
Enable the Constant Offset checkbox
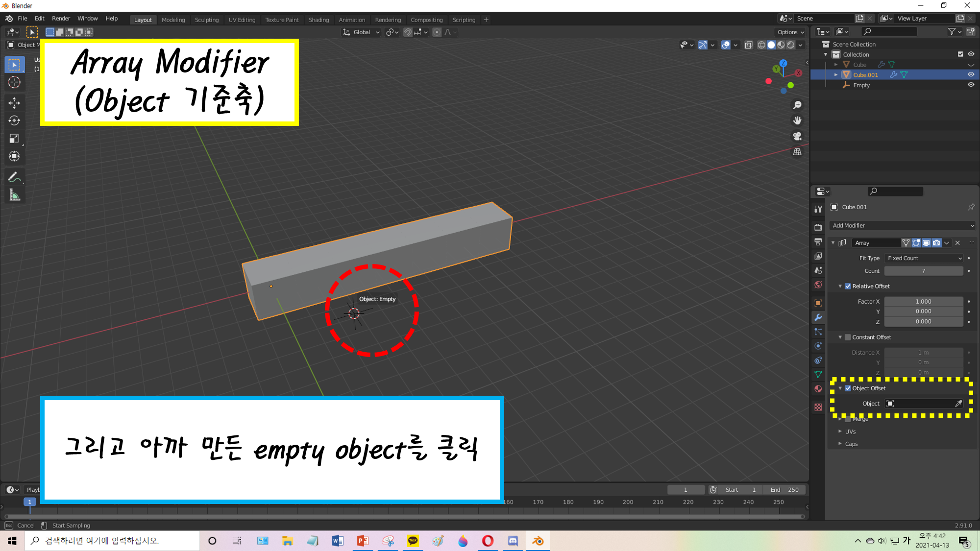(848, 337)
